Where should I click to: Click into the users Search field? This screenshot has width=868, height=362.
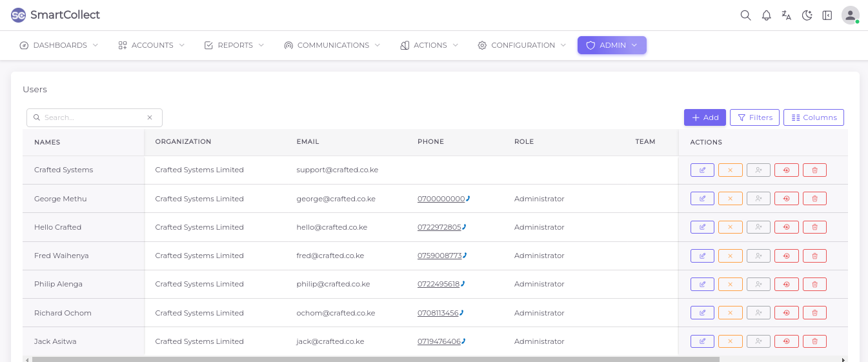[94, 117]
